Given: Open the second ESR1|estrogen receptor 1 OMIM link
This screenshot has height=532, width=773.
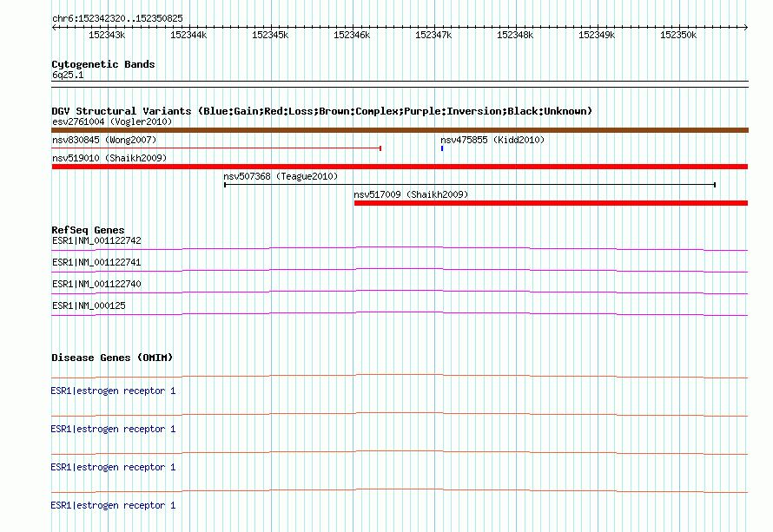Looking at the screenshot, I should (113, 429).
